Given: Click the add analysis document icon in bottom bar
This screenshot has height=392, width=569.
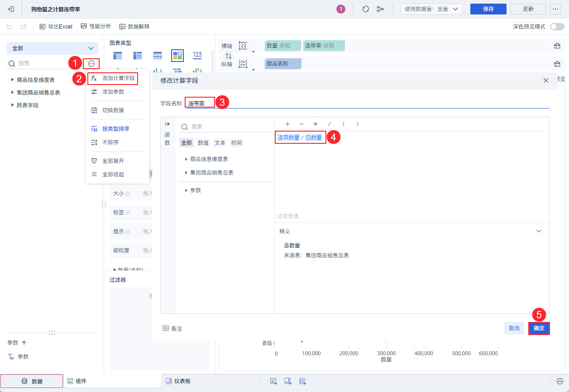Looking at the screenshot, I should tap(302, 381).
